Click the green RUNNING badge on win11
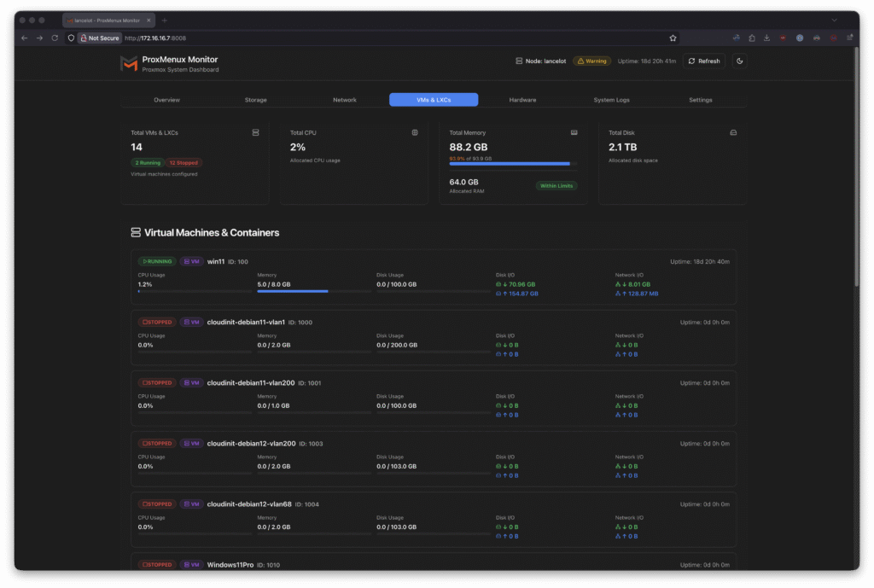Screen dimensions: 874x588 [x=157, y=261]
